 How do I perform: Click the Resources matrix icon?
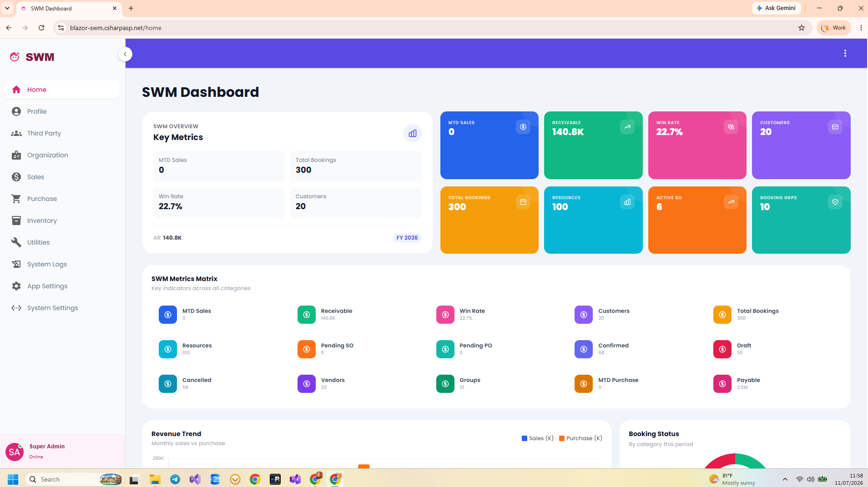(168, 349)
